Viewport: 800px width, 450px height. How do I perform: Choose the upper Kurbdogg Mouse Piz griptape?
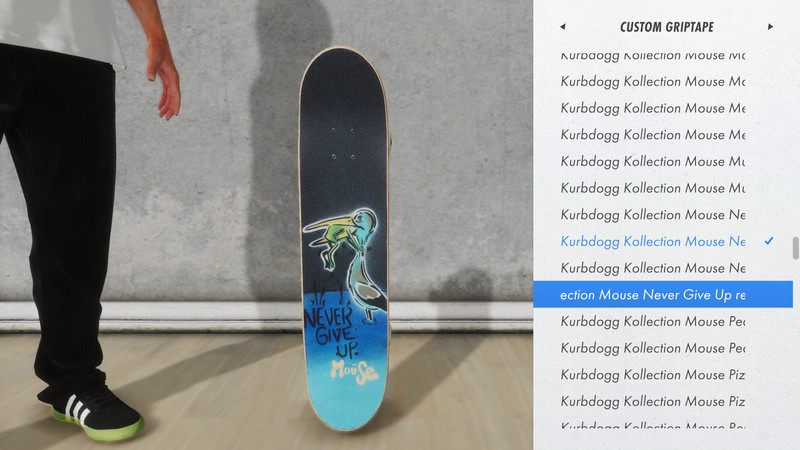click(x=653, y=374)
